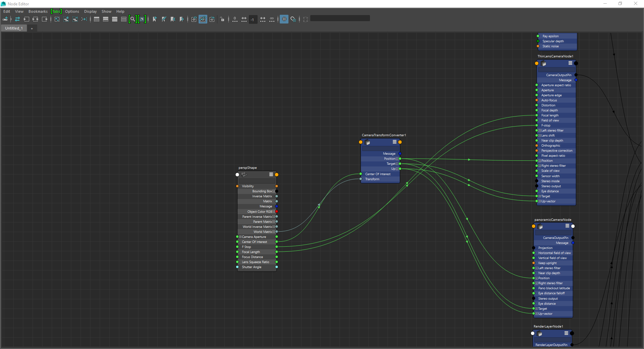Set nodes to simple mode icon
The image size is (644, 349).
click(97, 19)
